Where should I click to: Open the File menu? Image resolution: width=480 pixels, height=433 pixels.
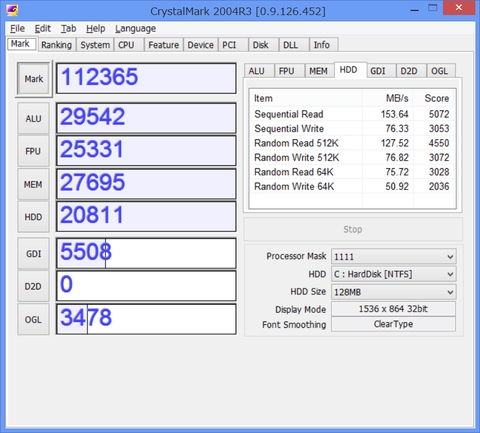click(x=17, y=29)
